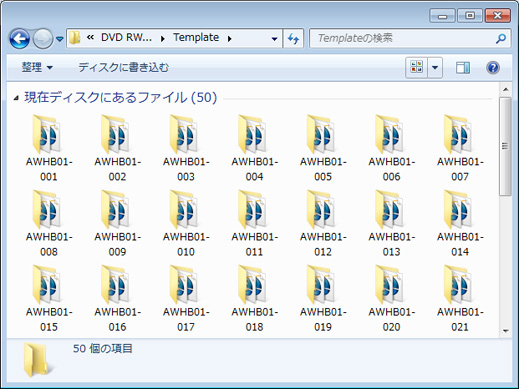Image resolution: width=519 pixels, height=389 pixels.
Task: Open the 整理 menu
Action: 37,68
